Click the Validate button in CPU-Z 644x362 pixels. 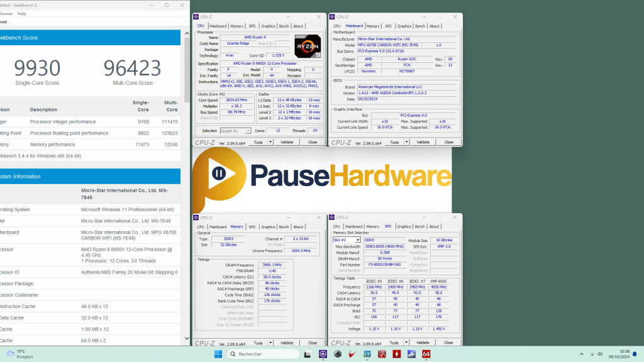pyautogui.click(x=287, y=142)
